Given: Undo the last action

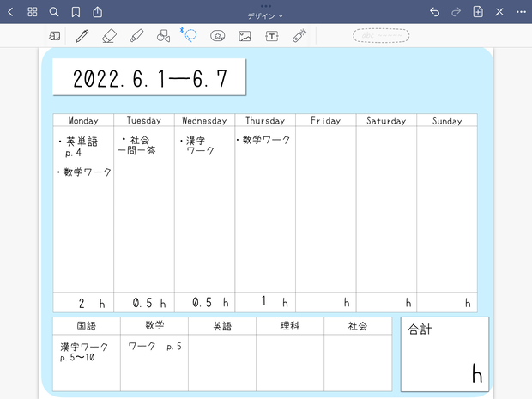Looking at the screenshot, I should click(435, 12).
